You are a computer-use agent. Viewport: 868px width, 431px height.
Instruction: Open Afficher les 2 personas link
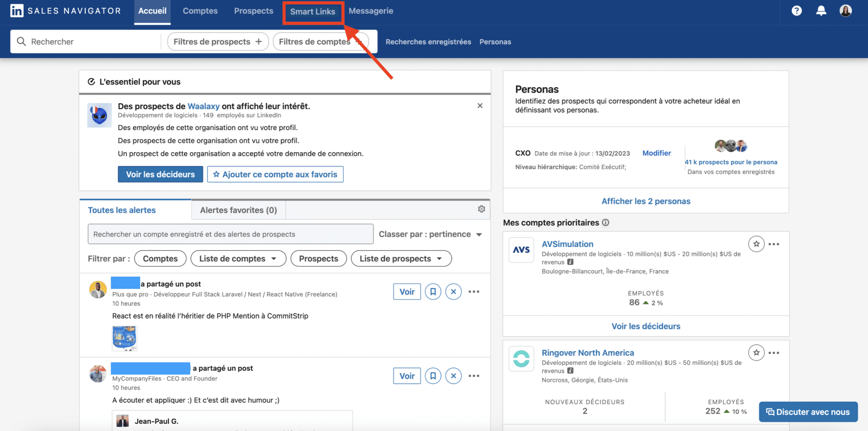point(645,201)
